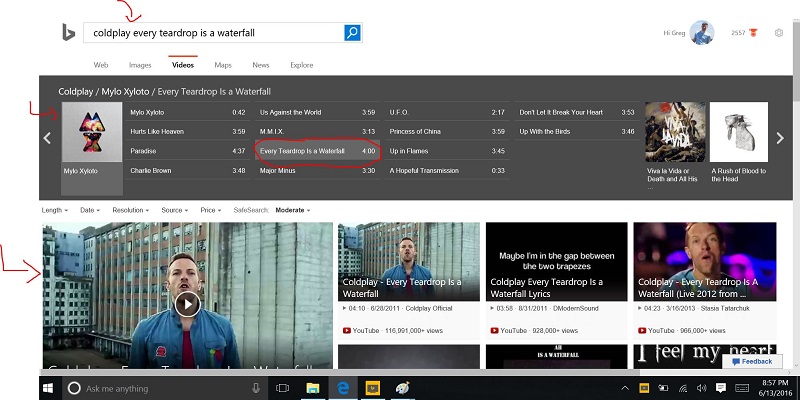This screenshot has width=800, height=400.
Task: Click the Ask me anything search field
Action: (x=166, y=388)
